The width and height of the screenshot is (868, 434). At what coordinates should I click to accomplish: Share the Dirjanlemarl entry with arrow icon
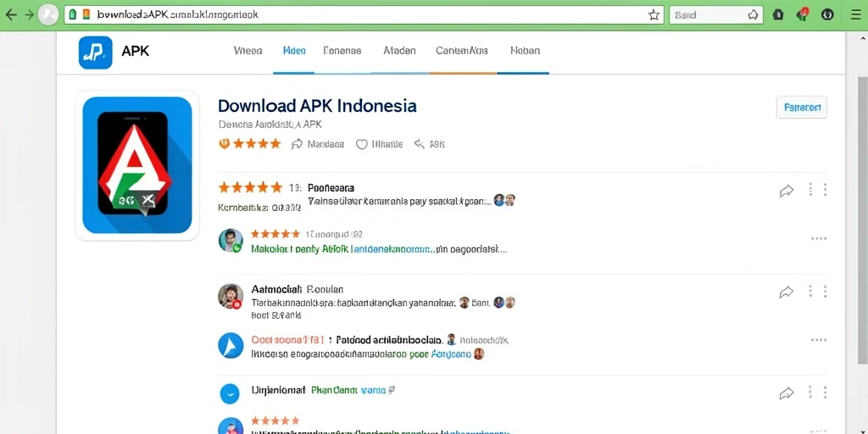coord(786,393)
